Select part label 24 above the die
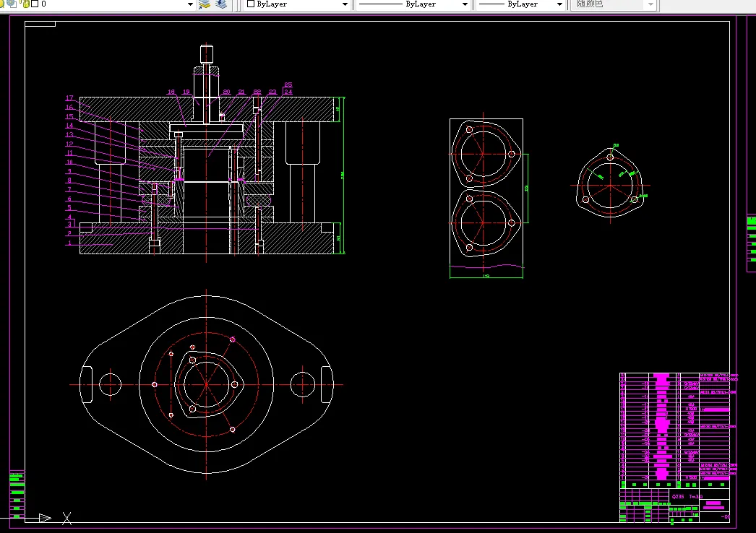This screenshot has height=533, width=756. click(x=288, y=92)
